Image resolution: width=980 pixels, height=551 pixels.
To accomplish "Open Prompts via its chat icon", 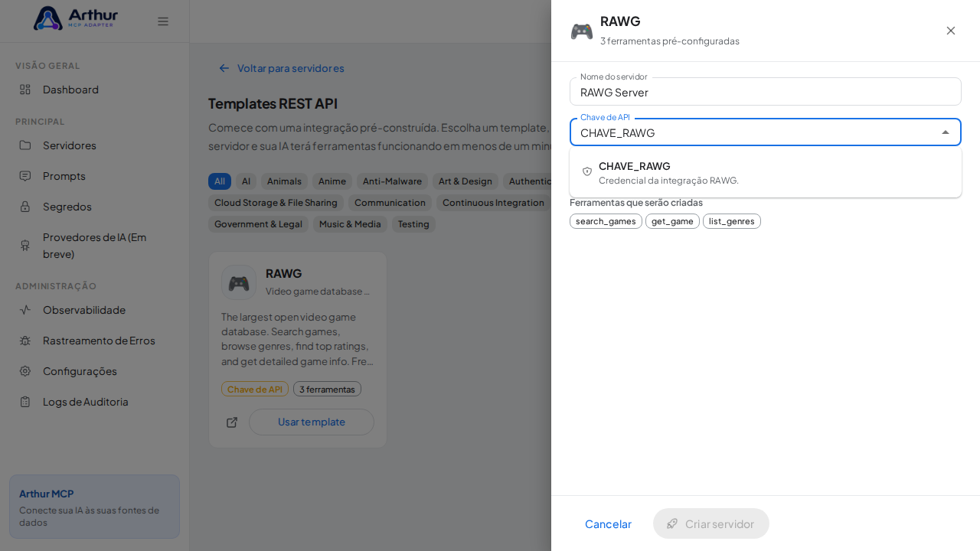I will click(x=25, y=176).
